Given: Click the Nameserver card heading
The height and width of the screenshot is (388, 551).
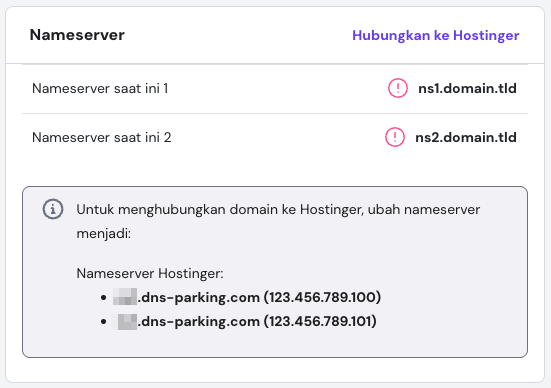Looking at the screenshot, I should [77, 35].
